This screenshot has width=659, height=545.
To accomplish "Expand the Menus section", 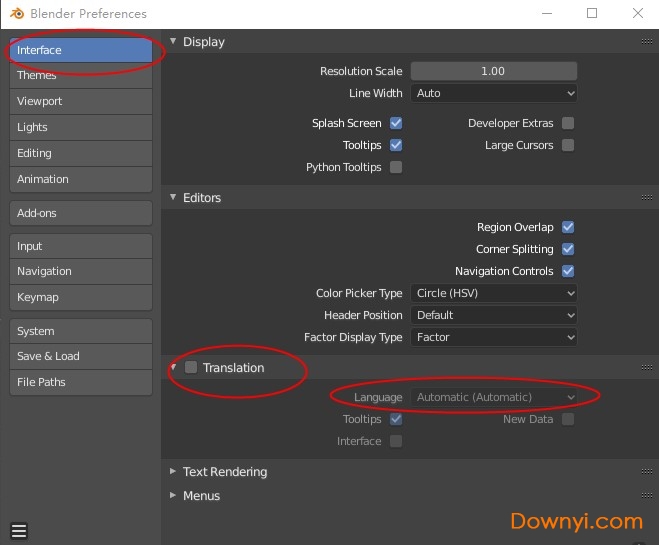I will click(201, 496).
